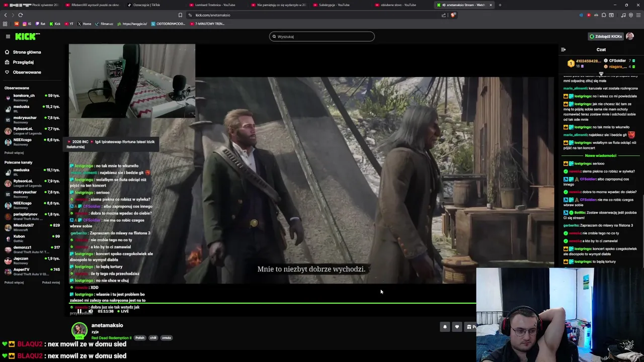This screenshot has height=362, width=644.
Task: Open parisplatynov recommended channel
Action: (x=32, y=216)
